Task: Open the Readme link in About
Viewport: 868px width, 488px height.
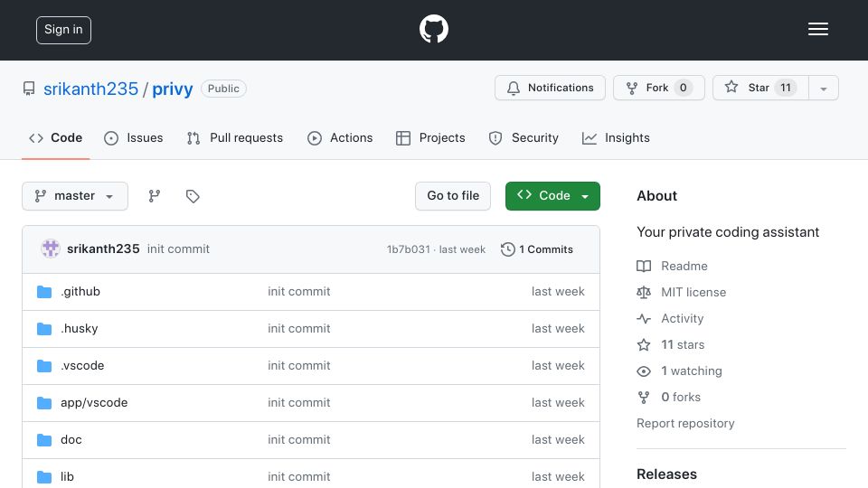Action: click(x=684, y=266)
